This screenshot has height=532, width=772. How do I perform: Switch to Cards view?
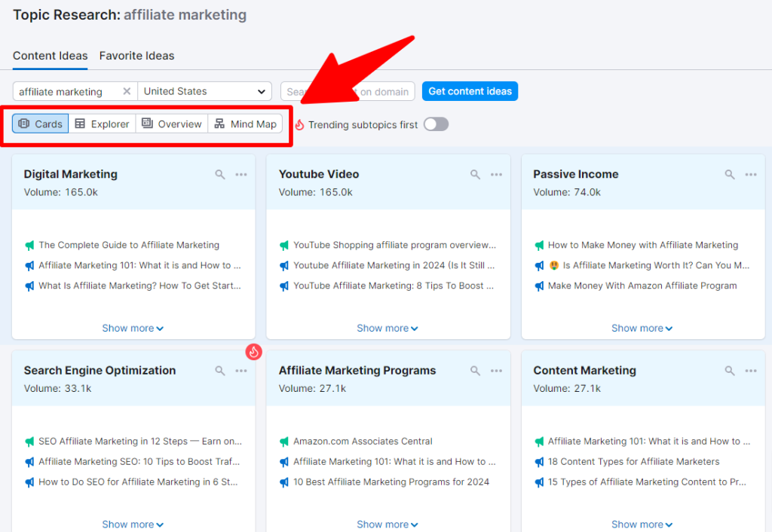pos(41,124)
